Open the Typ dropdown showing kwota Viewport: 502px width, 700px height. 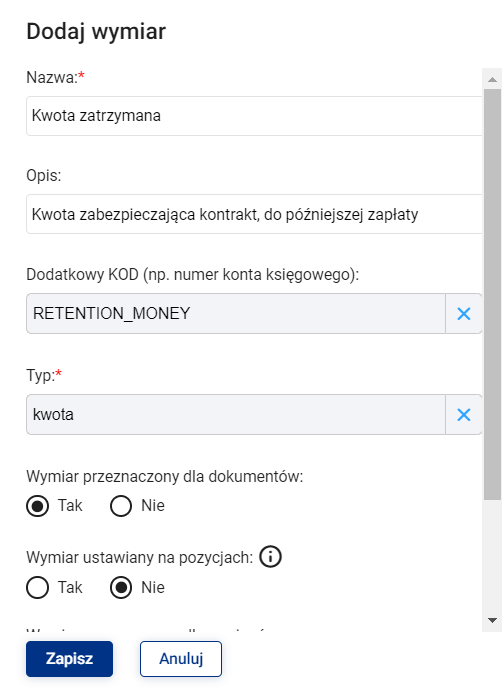pos(236,415)
